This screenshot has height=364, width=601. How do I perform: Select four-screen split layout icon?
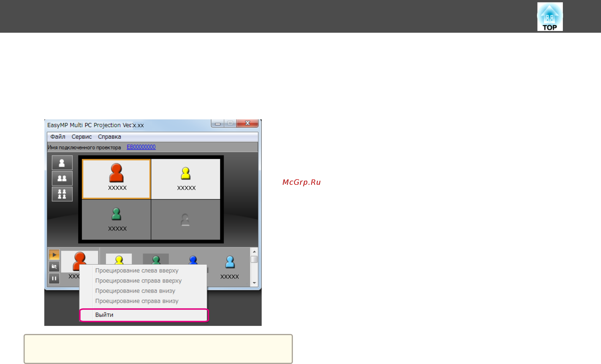click(x=62, y=194)
